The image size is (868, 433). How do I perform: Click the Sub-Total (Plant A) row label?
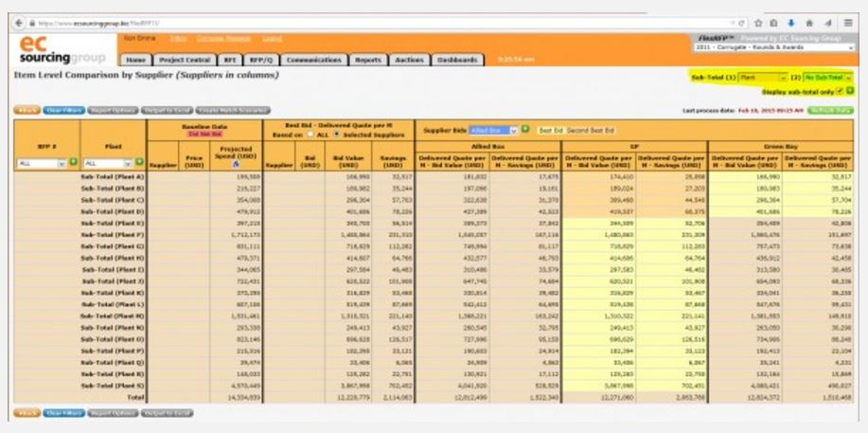click(113, 176)
